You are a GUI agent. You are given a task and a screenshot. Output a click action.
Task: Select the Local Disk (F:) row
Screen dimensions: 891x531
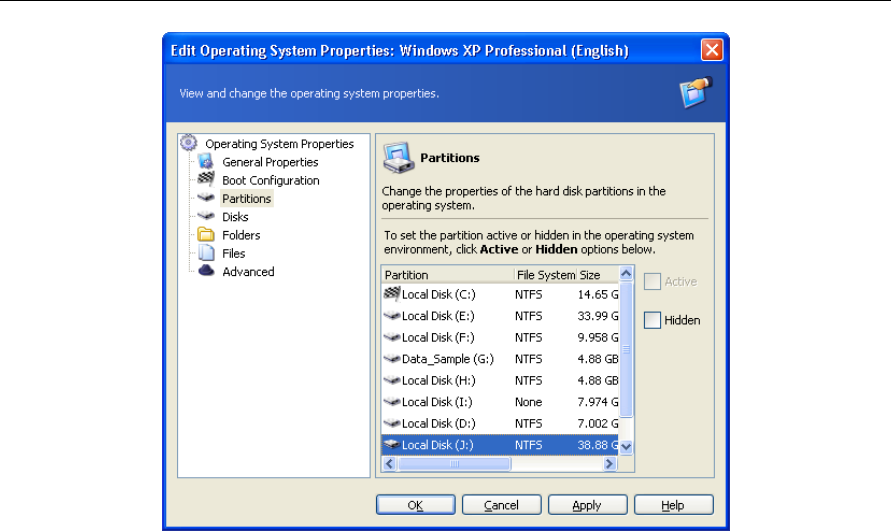500,337
